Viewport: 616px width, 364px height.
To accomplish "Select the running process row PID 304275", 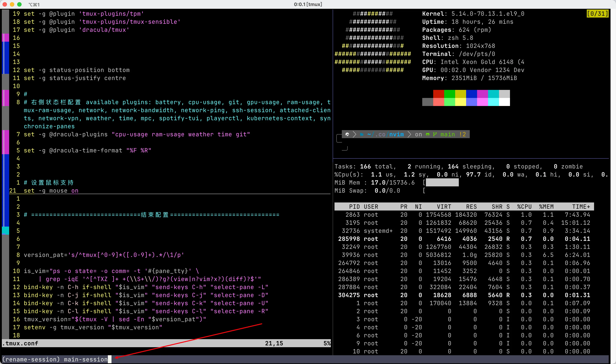I will coord(464,295).
